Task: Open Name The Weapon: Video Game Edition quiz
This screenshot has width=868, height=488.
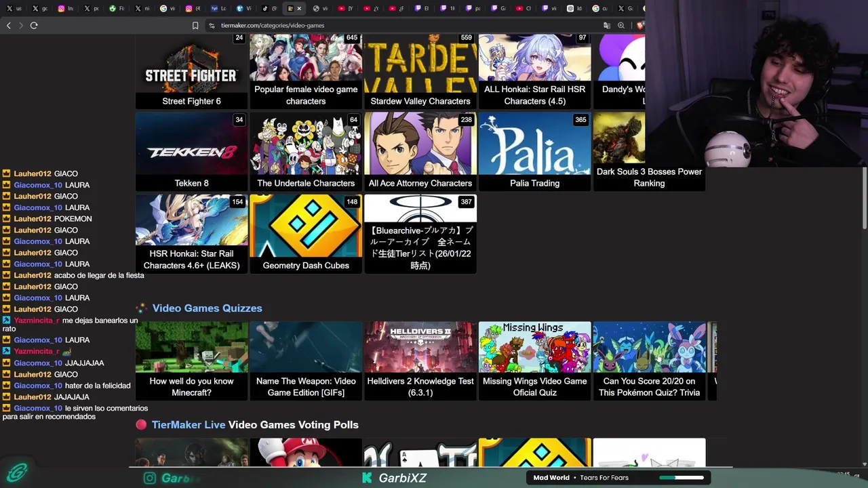Action: [306, 361]
